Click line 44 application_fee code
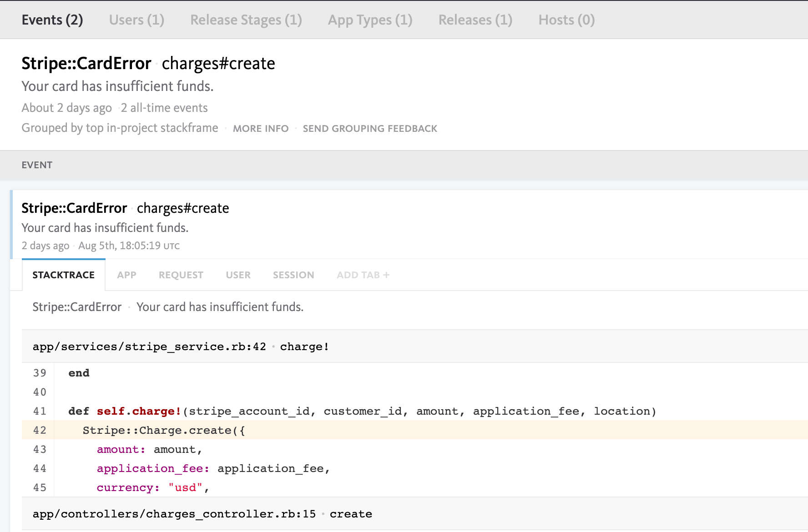 (x=213, y=468)
